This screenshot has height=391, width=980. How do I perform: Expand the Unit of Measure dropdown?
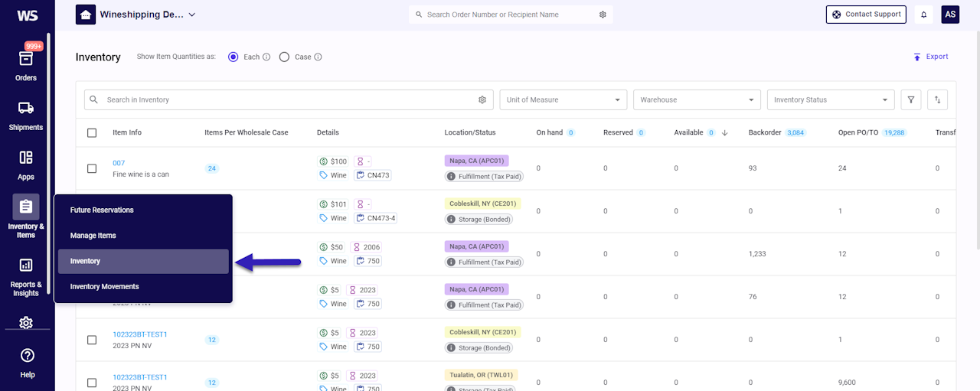pyautogui.click(x=563, y=99)
